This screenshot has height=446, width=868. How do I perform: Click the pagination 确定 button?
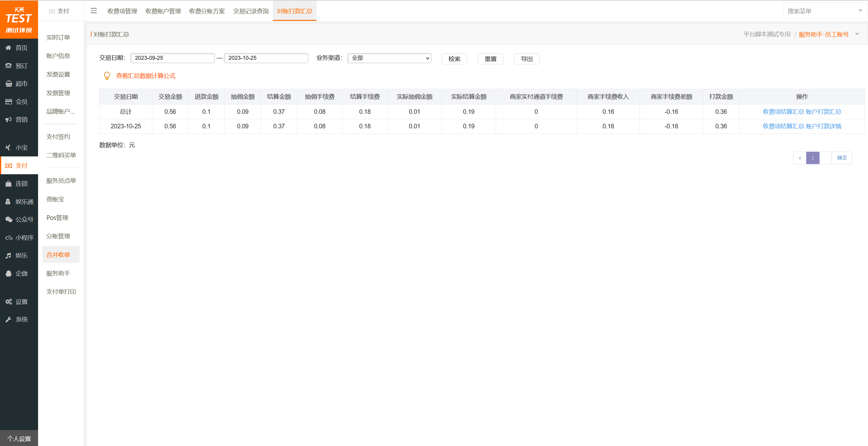click(842, 158)
